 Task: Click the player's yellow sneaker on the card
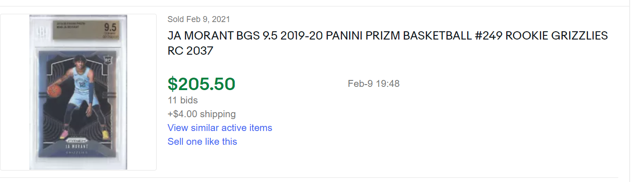pos(105,134)
